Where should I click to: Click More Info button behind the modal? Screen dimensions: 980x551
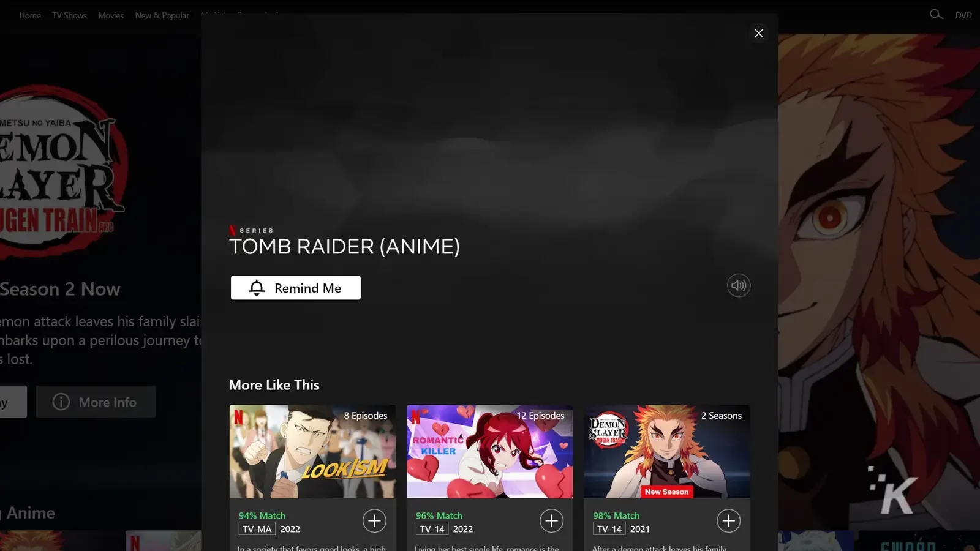[96, 402]
